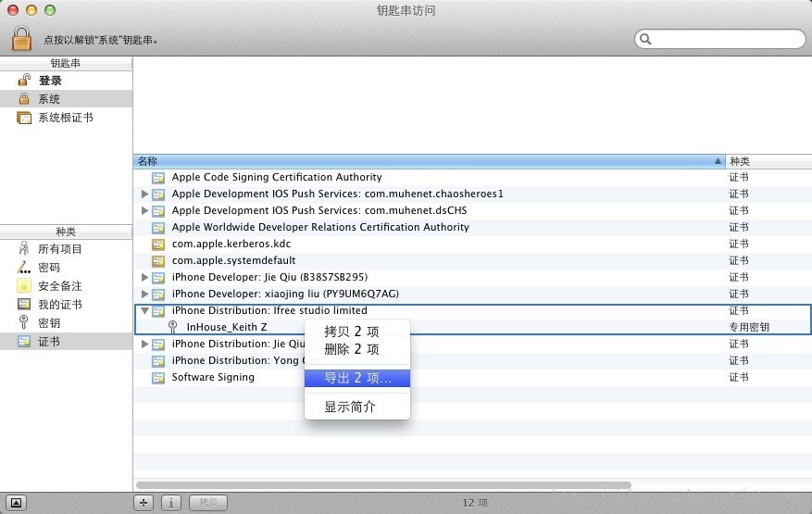Viewport: 812px width, 514px height.
Task: Click the info (i) button in bottom bar
Action: (171, 503)
